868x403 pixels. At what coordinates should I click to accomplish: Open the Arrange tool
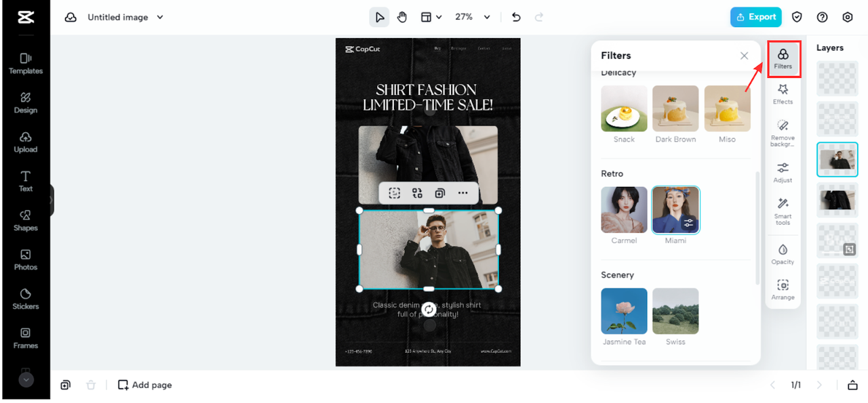pyautogui.click(x=783, y=290)
